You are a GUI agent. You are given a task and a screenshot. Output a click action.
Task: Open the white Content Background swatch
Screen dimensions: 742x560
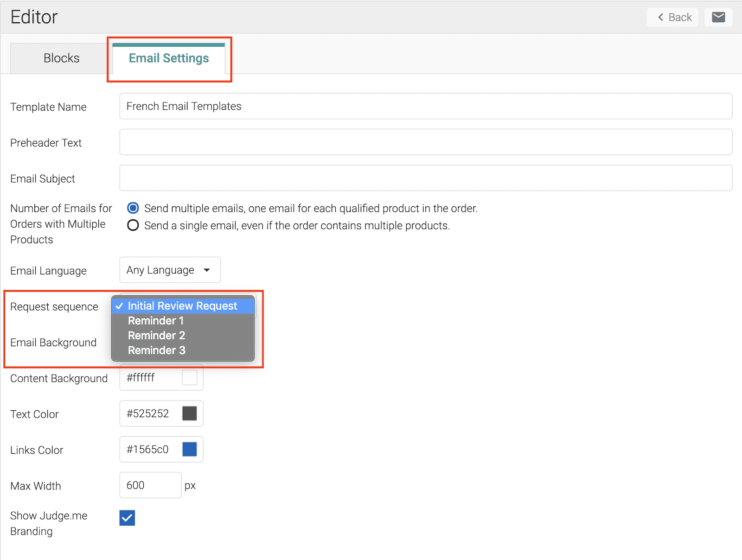[x=189, y=378]
